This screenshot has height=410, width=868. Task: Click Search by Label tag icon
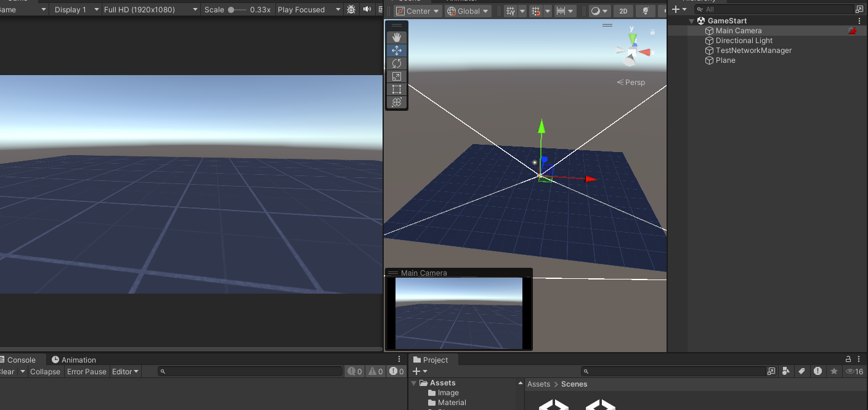(x=801, y=371)
